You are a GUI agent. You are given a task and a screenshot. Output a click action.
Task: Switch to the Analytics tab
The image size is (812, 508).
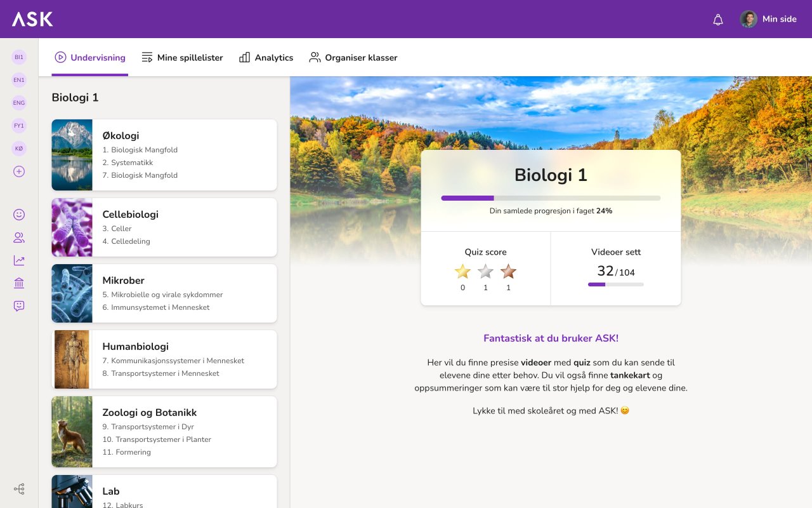pyautogui.click(x=266, y=57)
